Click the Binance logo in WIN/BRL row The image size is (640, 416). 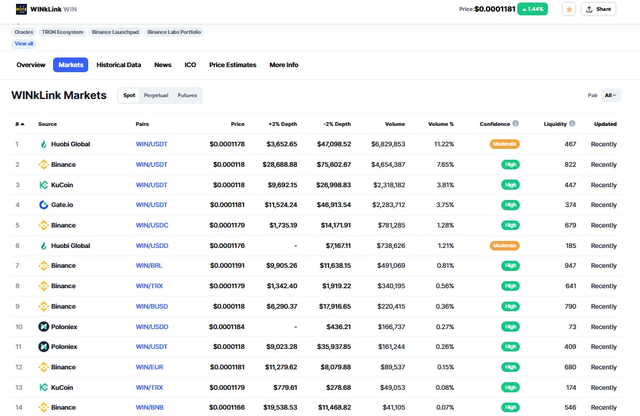[x=43, y=266]
